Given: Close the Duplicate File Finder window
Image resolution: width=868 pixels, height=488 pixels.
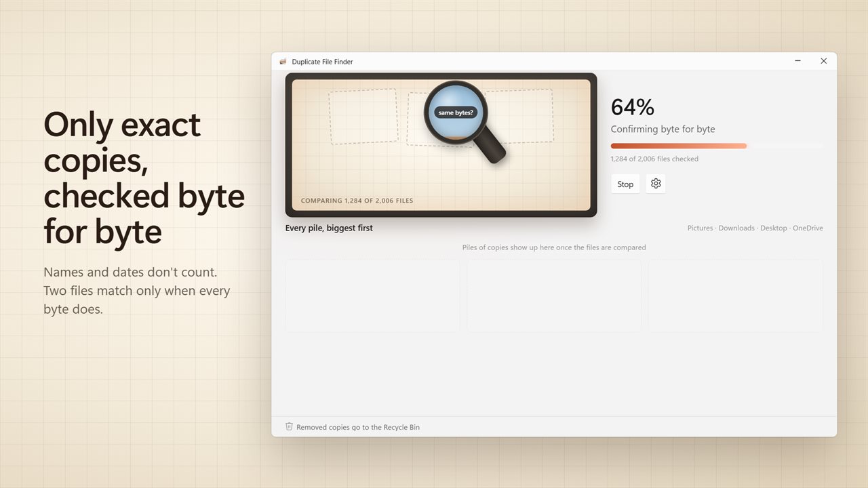Looking at the screenshot, I should pos(823,61).
